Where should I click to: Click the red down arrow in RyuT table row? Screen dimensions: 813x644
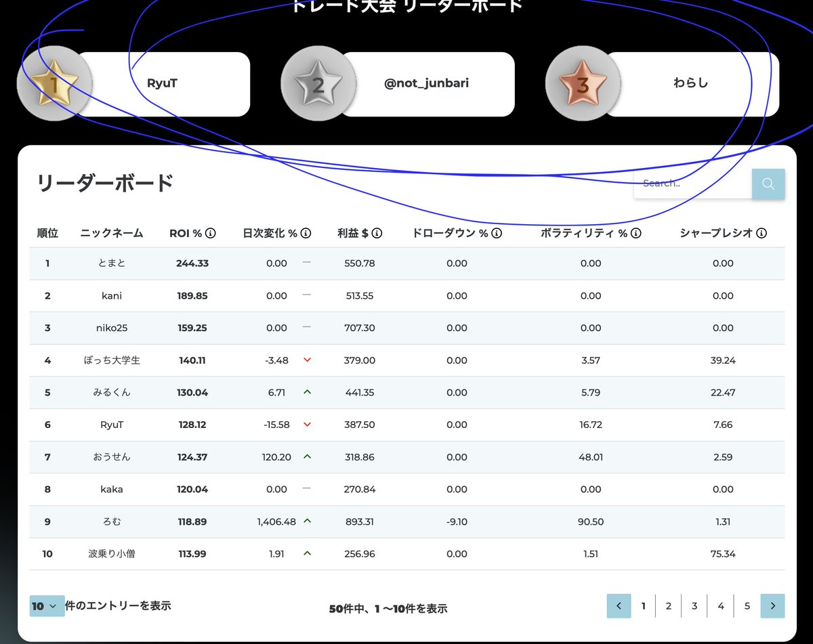tap(307, 425)
